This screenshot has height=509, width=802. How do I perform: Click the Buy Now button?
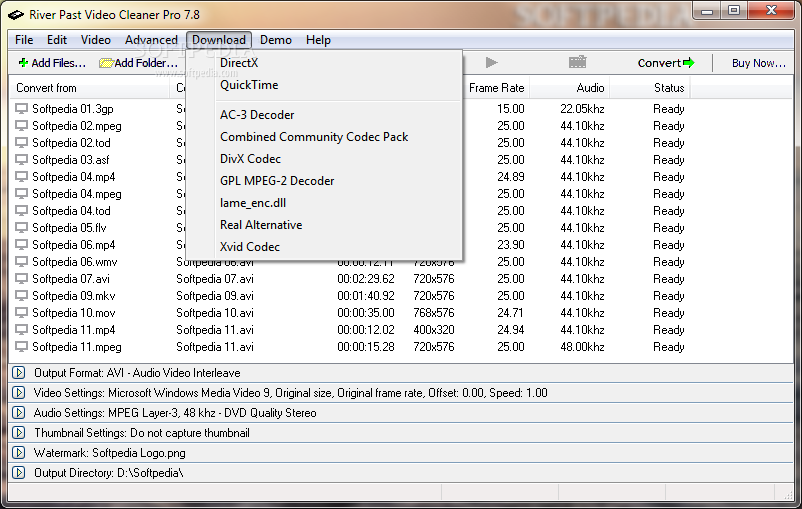(759, 63)
